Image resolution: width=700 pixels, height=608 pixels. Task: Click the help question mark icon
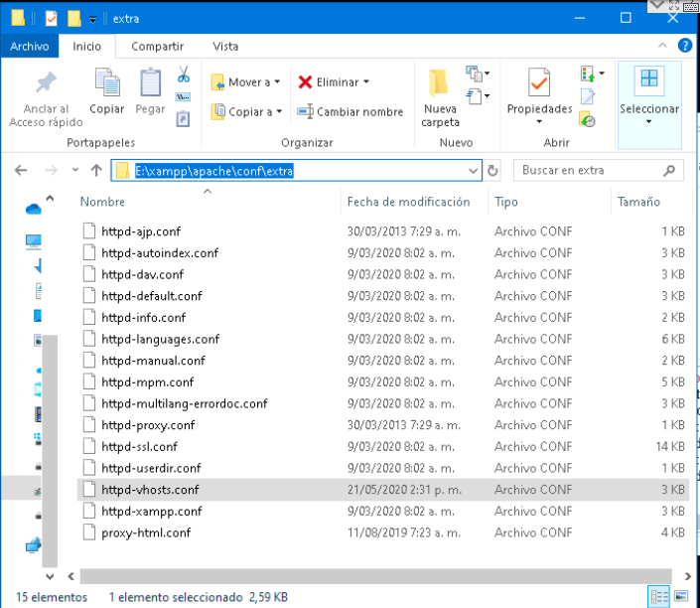pos(684,46)
